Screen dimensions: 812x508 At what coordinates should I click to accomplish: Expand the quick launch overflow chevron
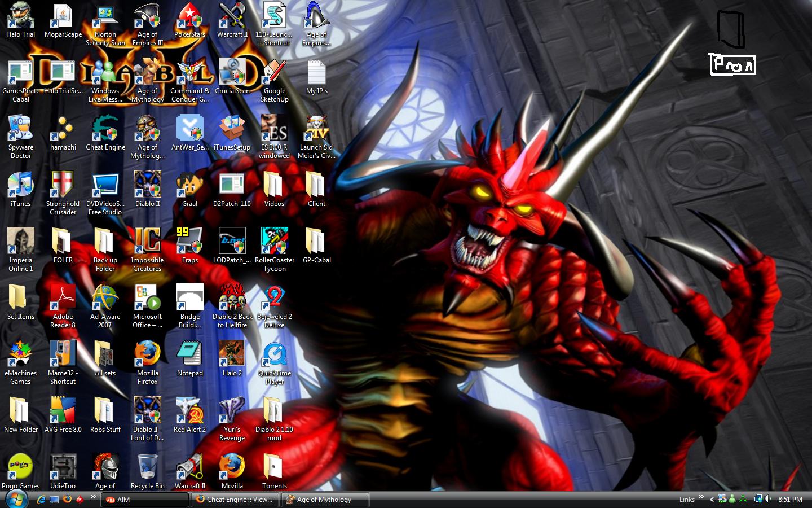tap(93, 498)
